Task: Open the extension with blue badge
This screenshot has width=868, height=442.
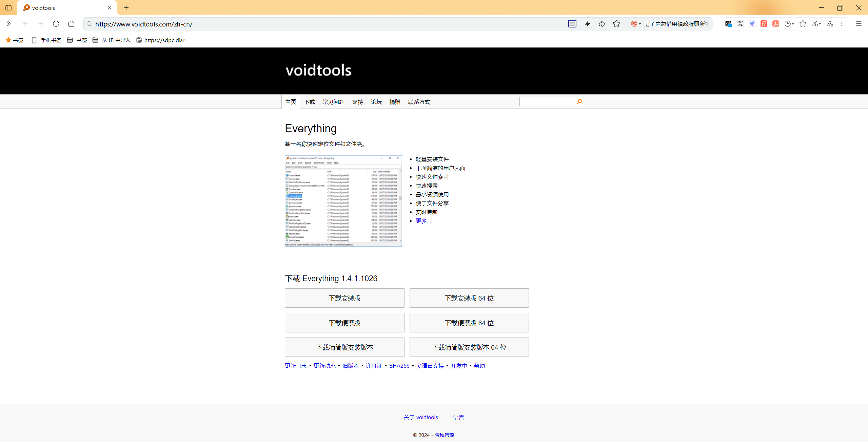Action: pyautogui.click(x=728, y=24)
